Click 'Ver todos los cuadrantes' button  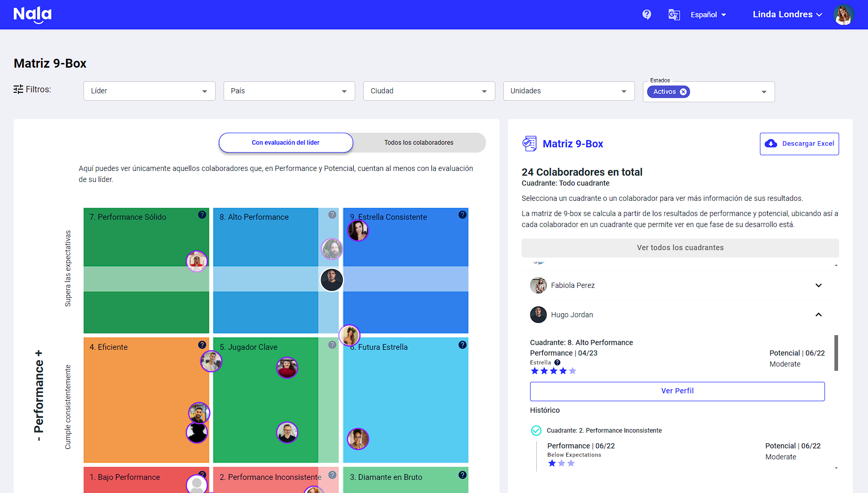point(680,248)
